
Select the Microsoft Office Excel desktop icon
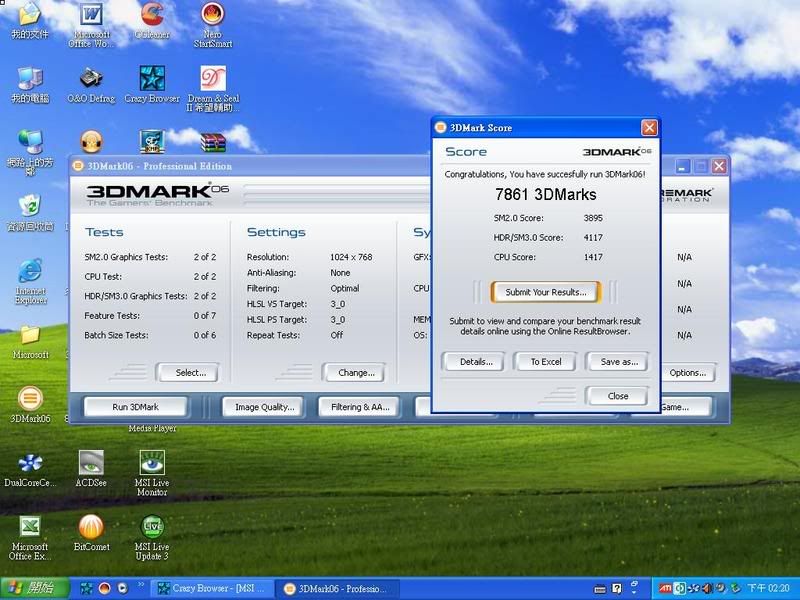click(x=30, y=526)
